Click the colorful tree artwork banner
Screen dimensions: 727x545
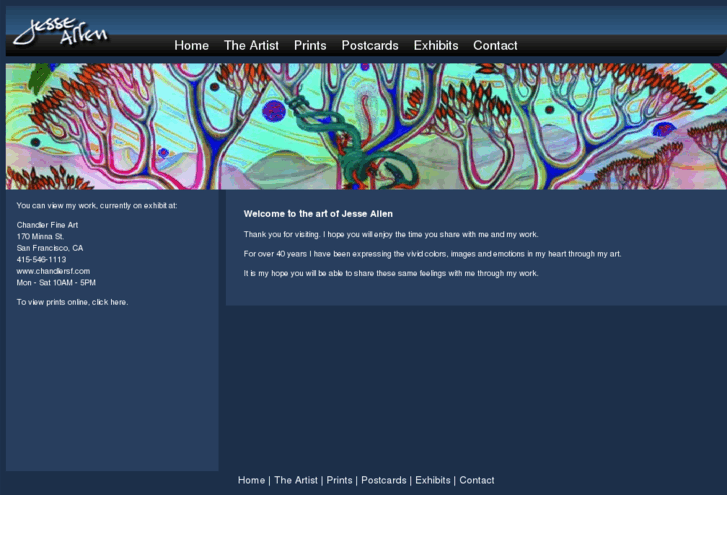tap(366, 126)
